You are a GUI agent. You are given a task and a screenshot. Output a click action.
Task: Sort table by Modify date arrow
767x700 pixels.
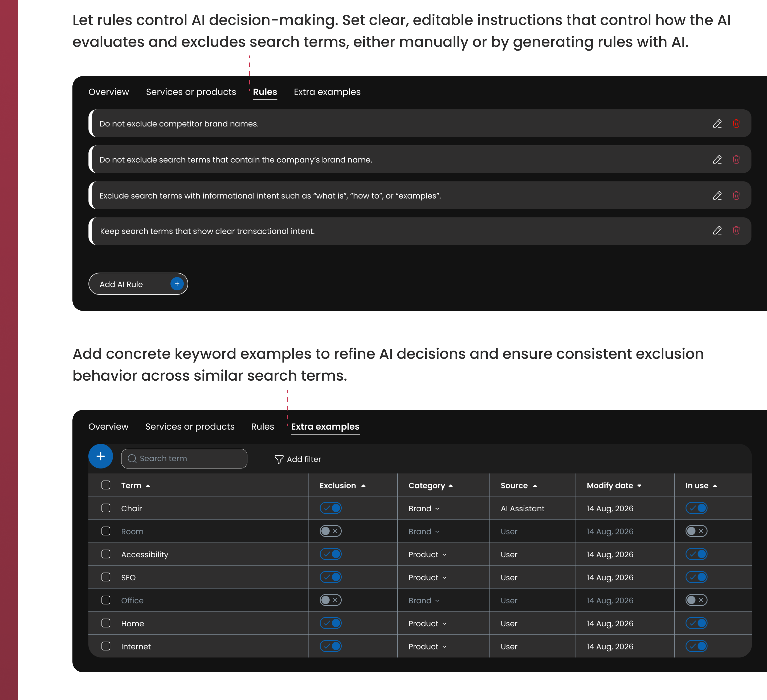[639, 485]
